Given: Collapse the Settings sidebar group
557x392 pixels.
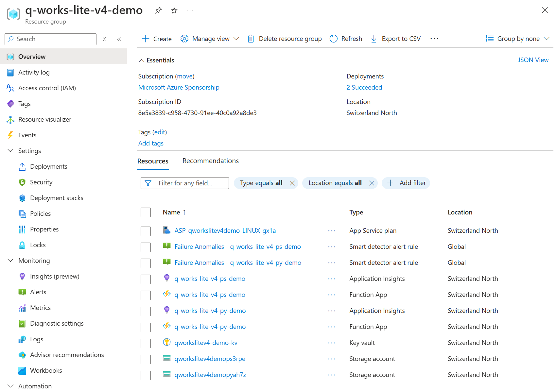Looking at the screenshot, I should coord(10,151).
